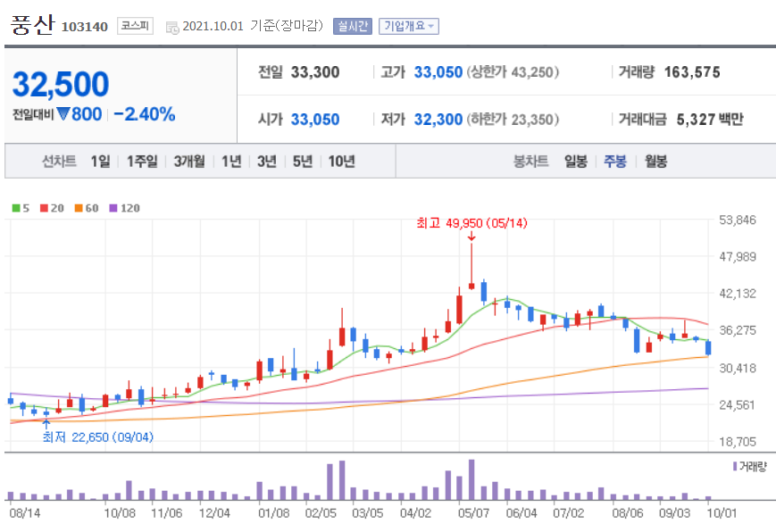
Task: Select the 10년 line chart tab
Action: coord(341,162)
